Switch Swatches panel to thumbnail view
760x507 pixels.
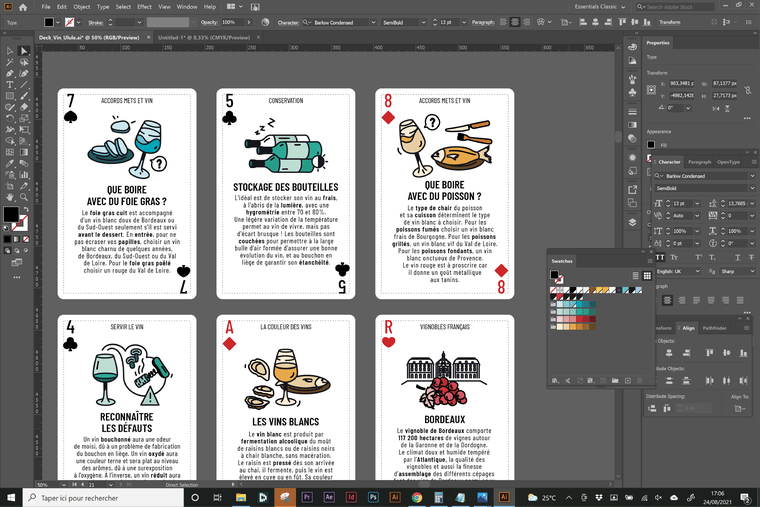tap(647, 276)
